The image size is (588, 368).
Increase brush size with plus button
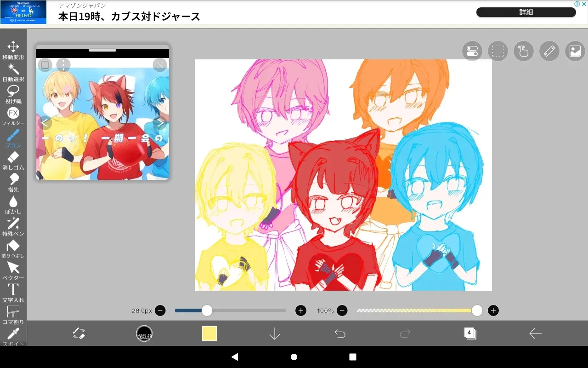(301, 310)
